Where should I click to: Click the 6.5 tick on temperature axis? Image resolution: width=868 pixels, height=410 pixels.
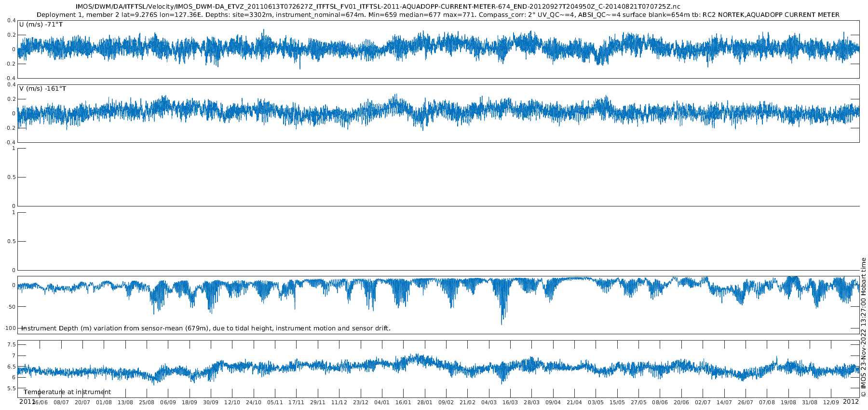tap(11, 367)
